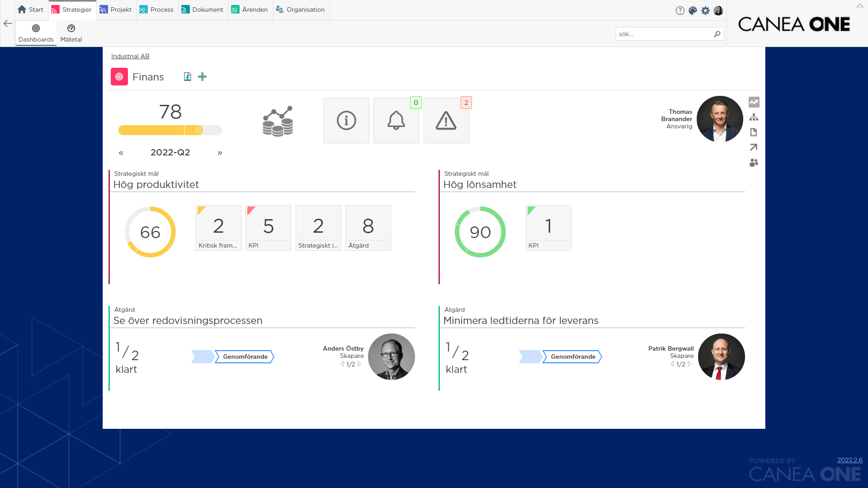Click the 2022.2.6 version link
Image resolution: width=868 pixels, height=488 pixels.
tap(849, 460)
